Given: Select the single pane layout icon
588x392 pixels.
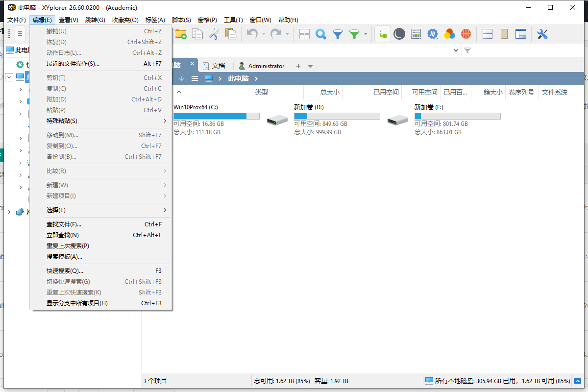Looking at the screenshot, I should pos(504,34).
